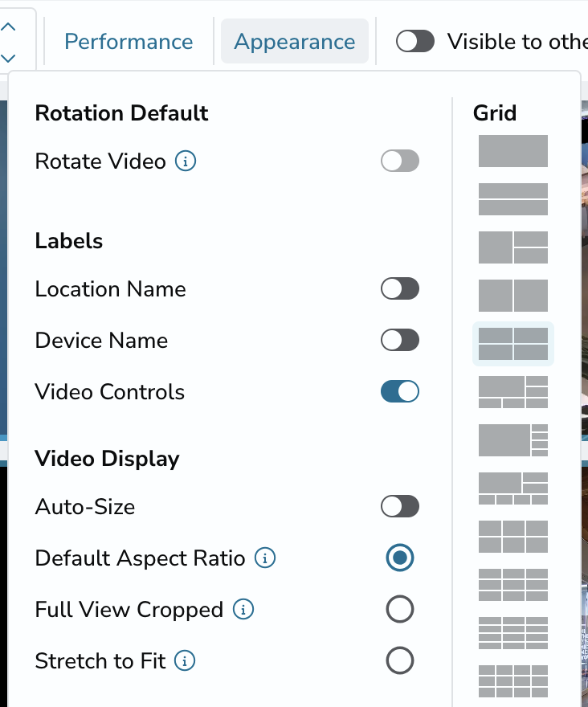Image resolution: width=588 pixels, height=707 pixels.
Task: Click the Device Name label text
Action: 101,341
